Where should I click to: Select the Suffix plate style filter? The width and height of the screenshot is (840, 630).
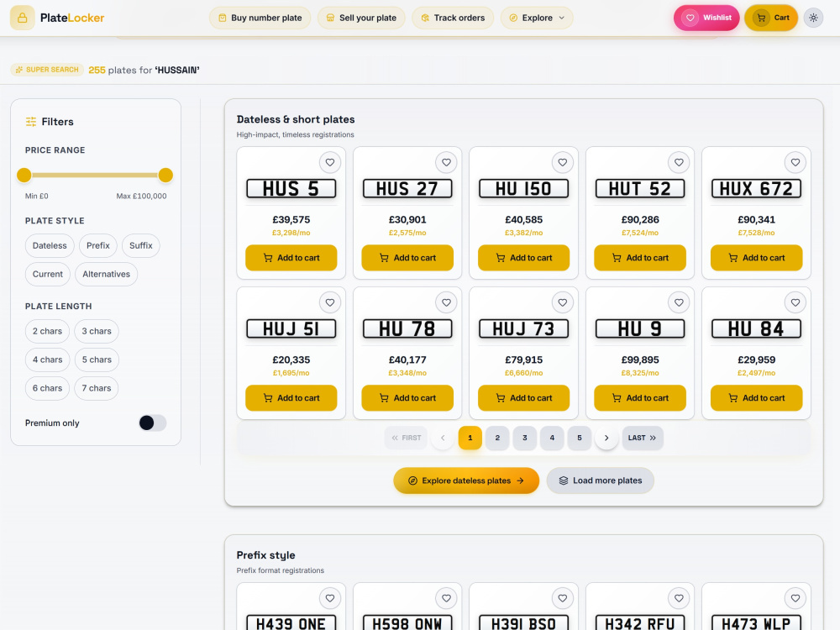pos(141,245)
